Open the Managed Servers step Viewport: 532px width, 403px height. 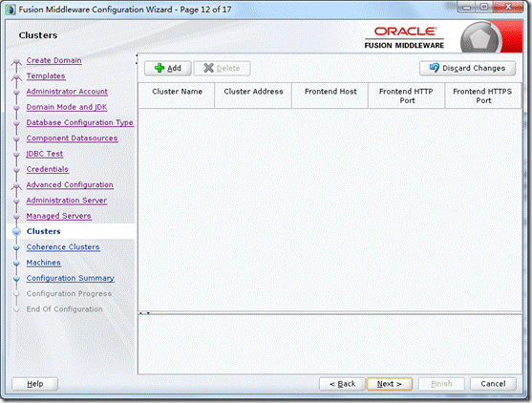(58, 216)
